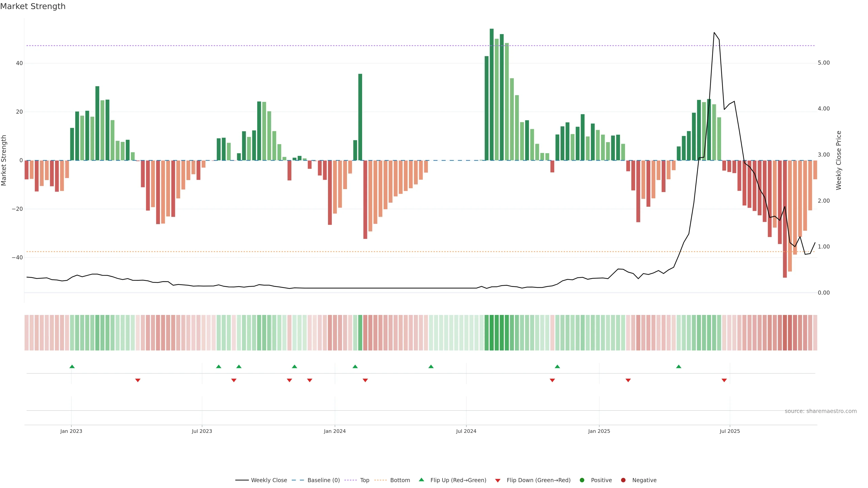Click the Jul 2024 x-axis label
Screen dimensions: 868x488
[x=466, y=431]
